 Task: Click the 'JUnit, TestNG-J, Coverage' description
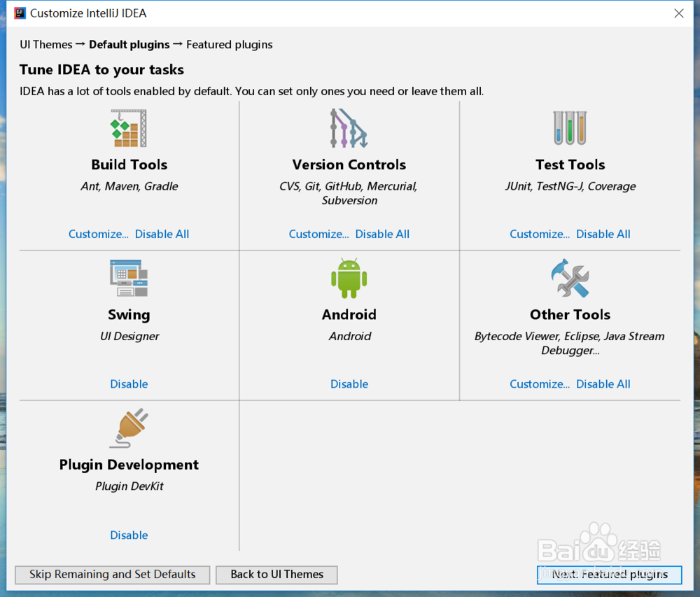pos(570,186)
